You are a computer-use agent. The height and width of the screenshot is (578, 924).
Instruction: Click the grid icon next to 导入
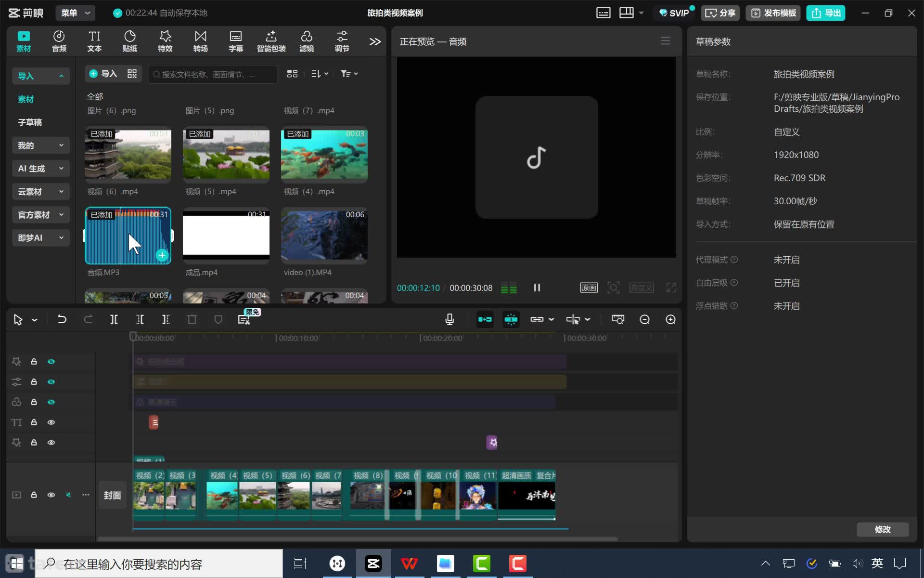[132, 74]
